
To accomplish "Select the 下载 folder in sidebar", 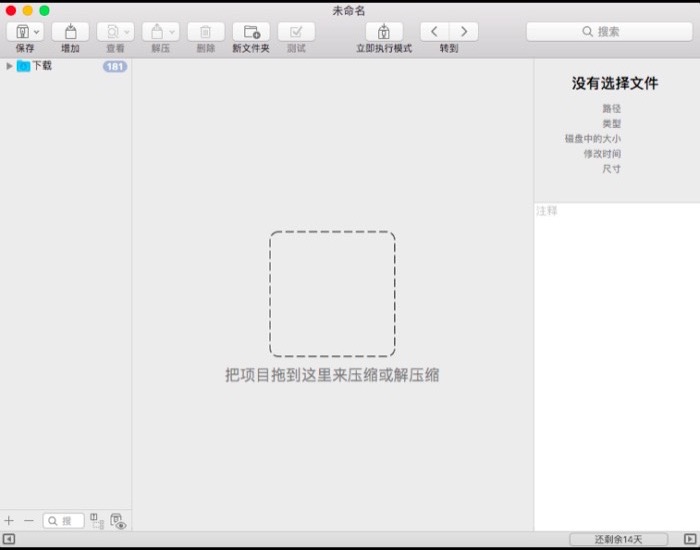I will coord(41,66).
